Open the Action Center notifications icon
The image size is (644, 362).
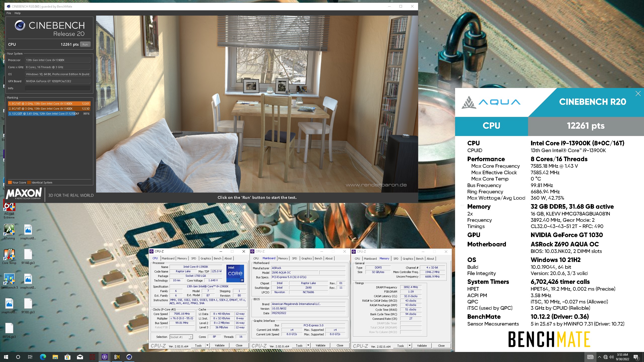tap(636, 357)
